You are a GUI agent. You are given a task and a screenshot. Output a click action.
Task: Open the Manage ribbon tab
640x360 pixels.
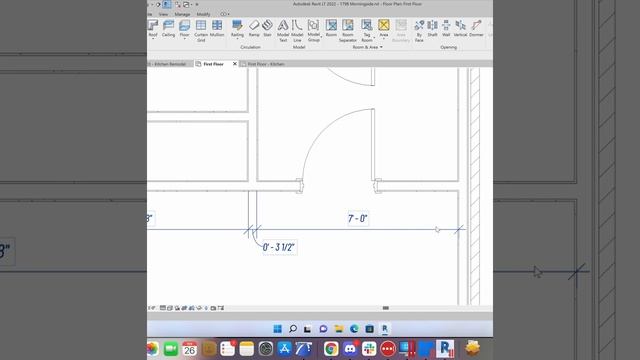coord(182,14)
